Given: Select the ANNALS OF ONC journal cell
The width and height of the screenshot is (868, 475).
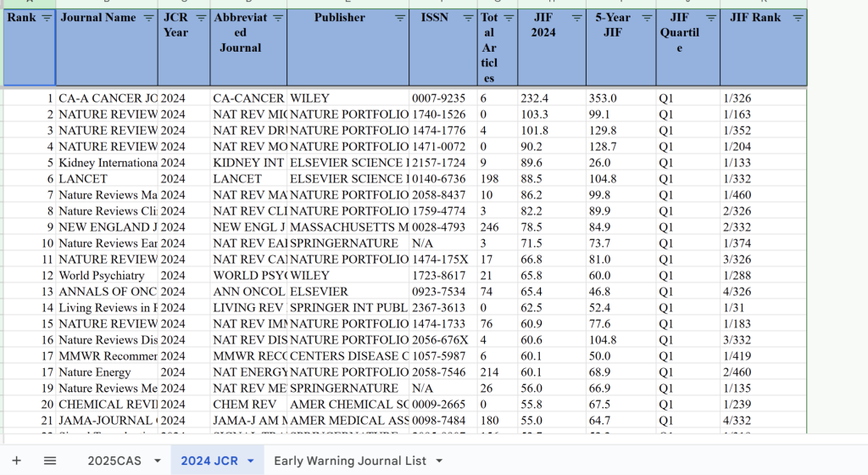Looking at the screenshot, I should pyautogui.click(x=107, y=292).
